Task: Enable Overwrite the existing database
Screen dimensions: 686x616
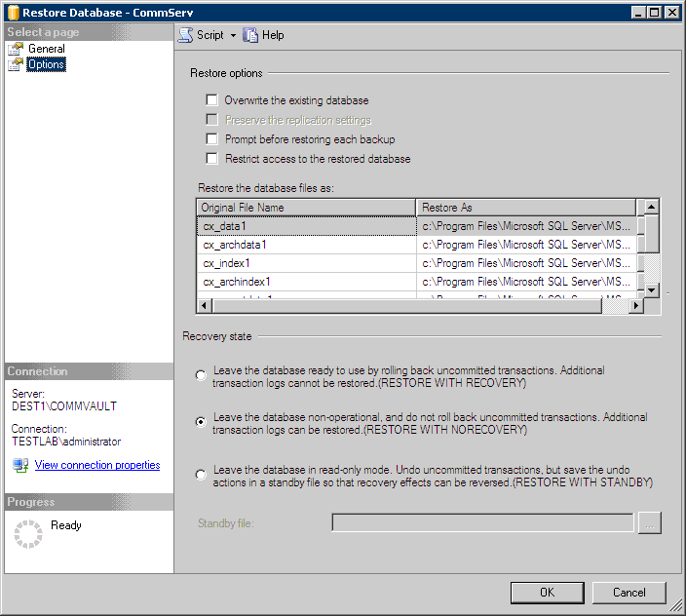Action: point(211,100)
